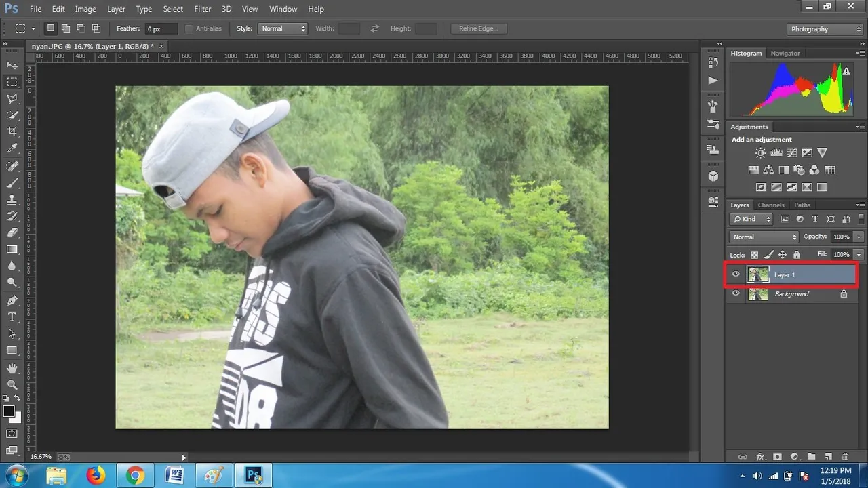Image resolution: width=868 pixels, height=488 pixels.
Task: Select the Spot Healing Brush tool
Action: [12, 167]
